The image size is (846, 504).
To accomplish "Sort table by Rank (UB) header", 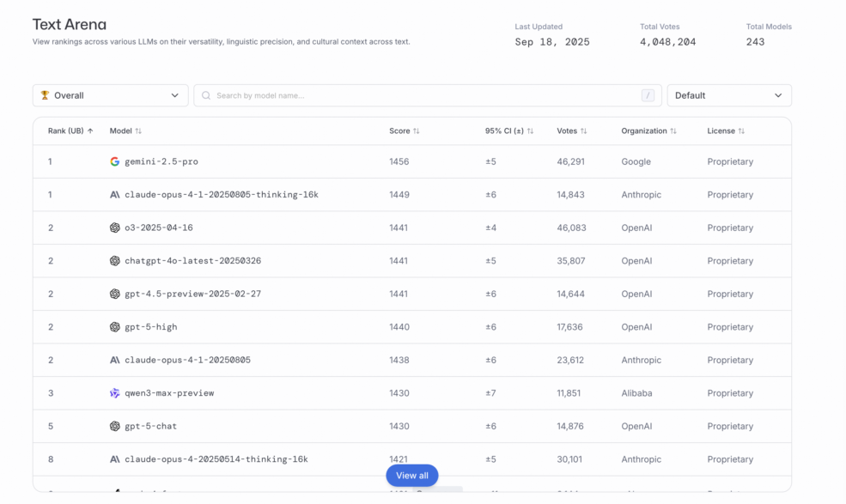I will click(x=70, y=131).
